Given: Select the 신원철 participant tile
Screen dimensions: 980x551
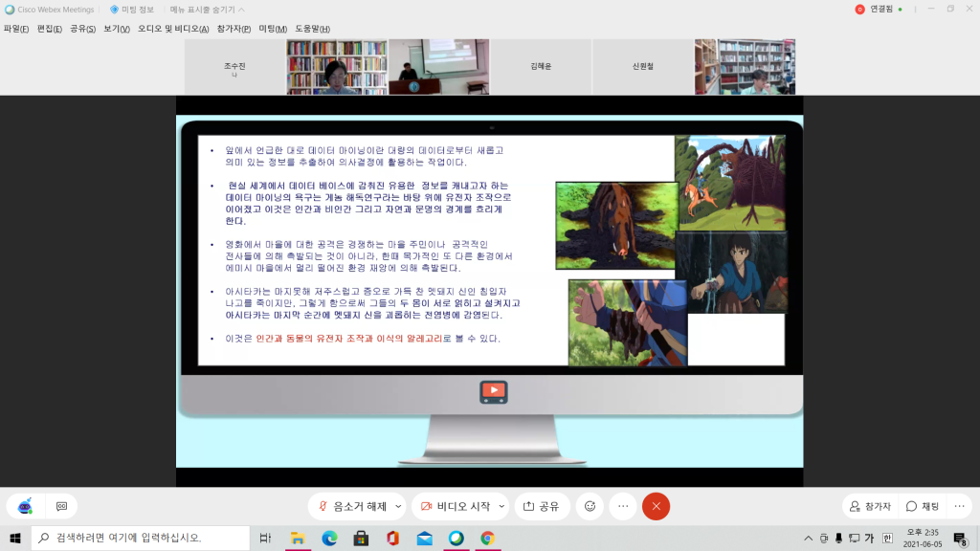Looking at the screenshot, I should pos(642,67).
